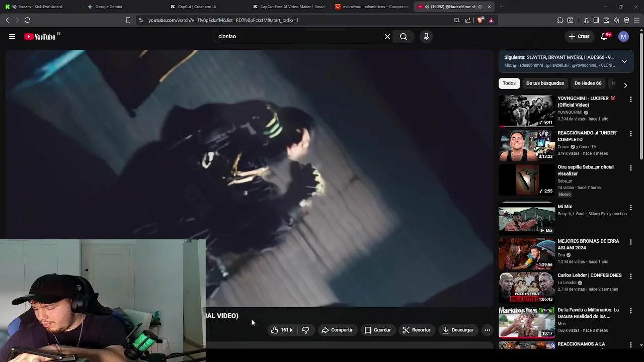Switch to the Google Gemini tab
The image size is (644, 362).
[x=108, y=7]
